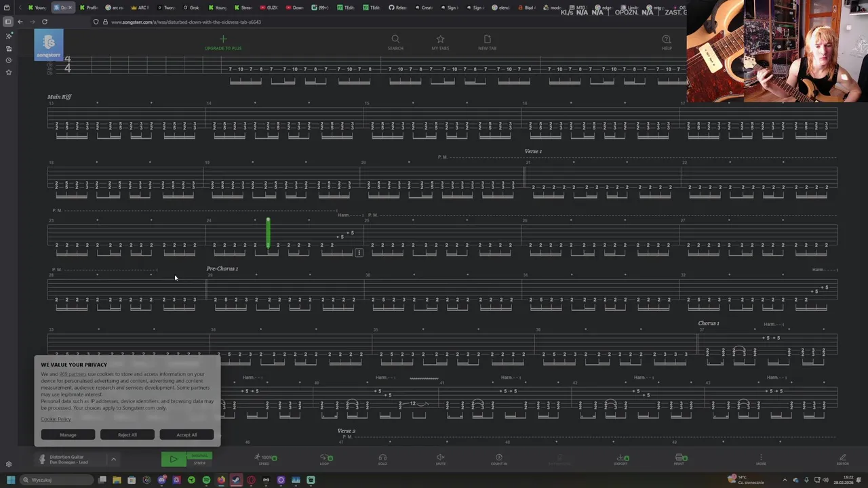
Task: Open the Windows Start menu
Action: 10,480
